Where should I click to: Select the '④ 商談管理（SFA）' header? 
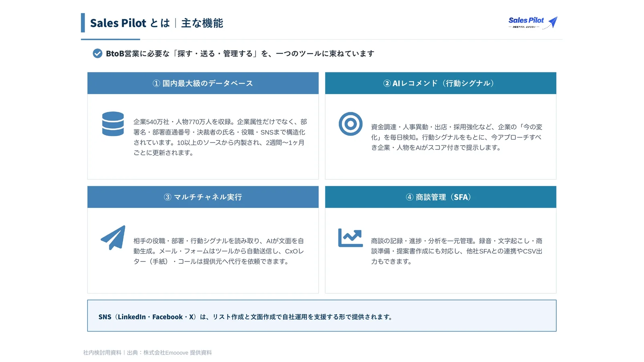[441, 197]
